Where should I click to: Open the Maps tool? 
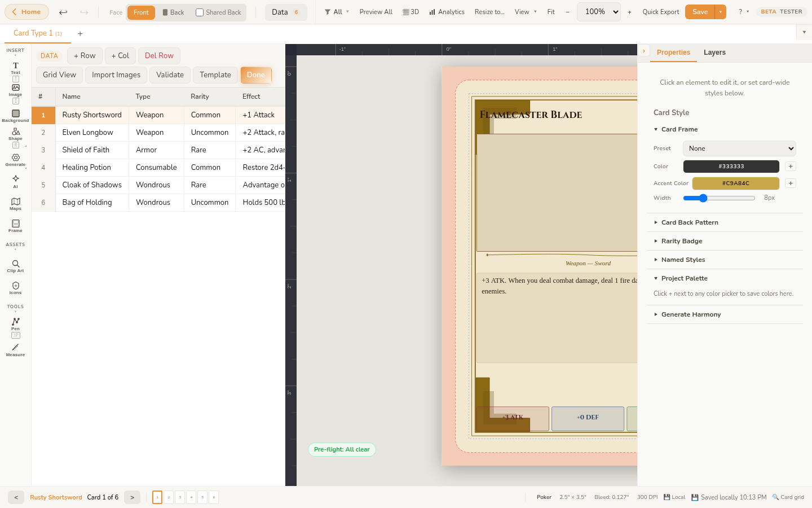coord(15,204)
